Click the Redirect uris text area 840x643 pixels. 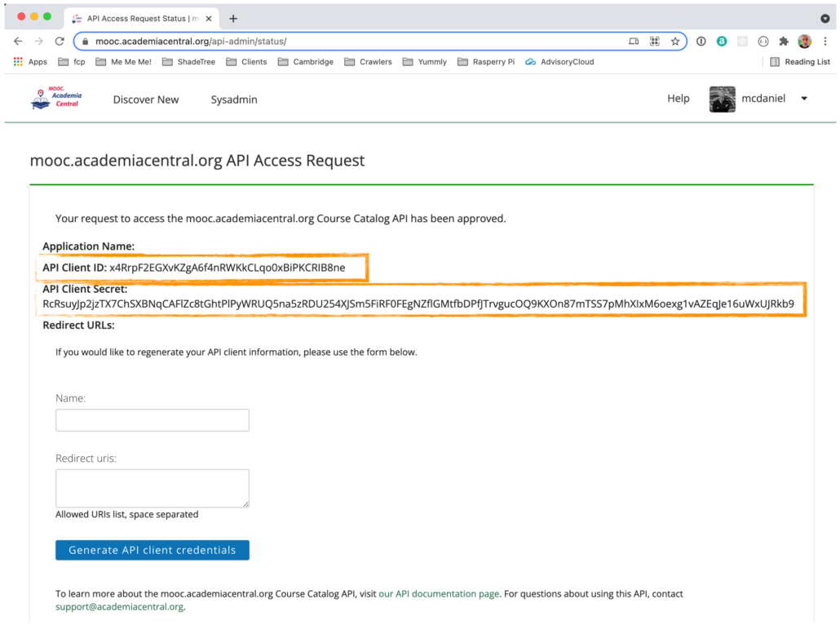153,488
